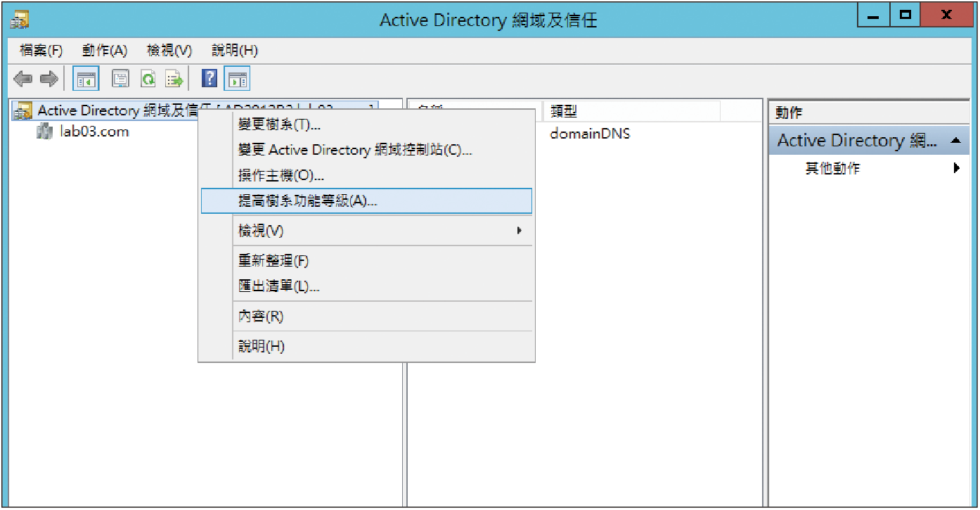
Task: Click the Properties toolbar icon
Action: click(121, 79)
